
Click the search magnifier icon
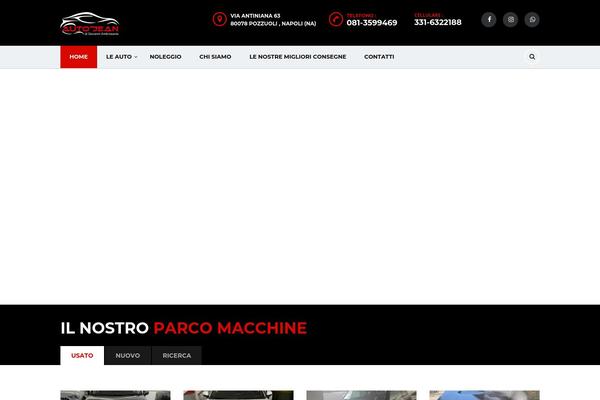pyautogui.click(x=532, y=57)
